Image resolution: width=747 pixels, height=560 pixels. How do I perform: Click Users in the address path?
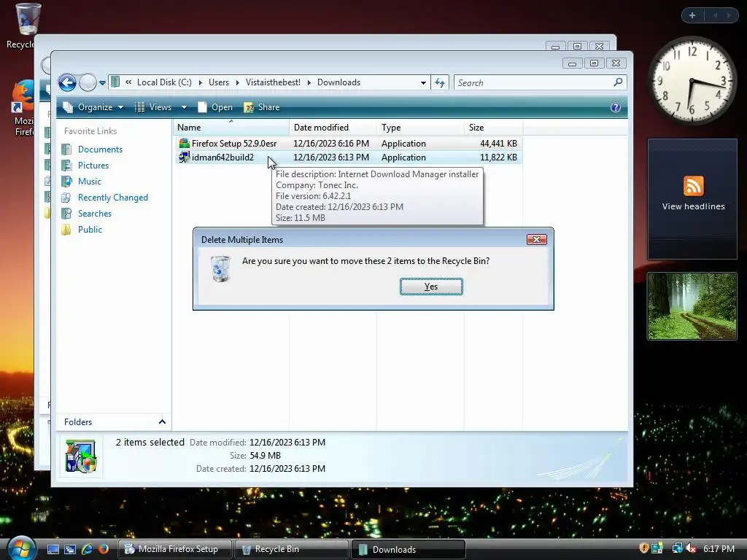coord(219,82)
